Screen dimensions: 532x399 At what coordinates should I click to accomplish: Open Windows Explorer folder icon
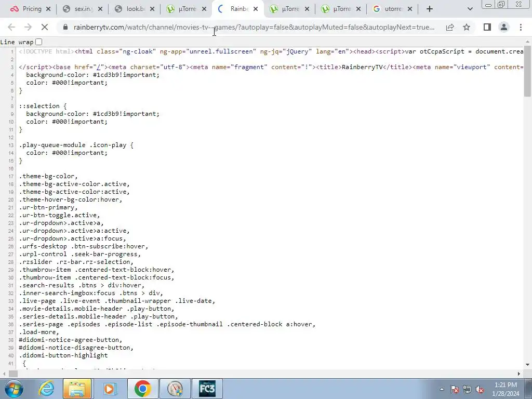coord(77,389)
